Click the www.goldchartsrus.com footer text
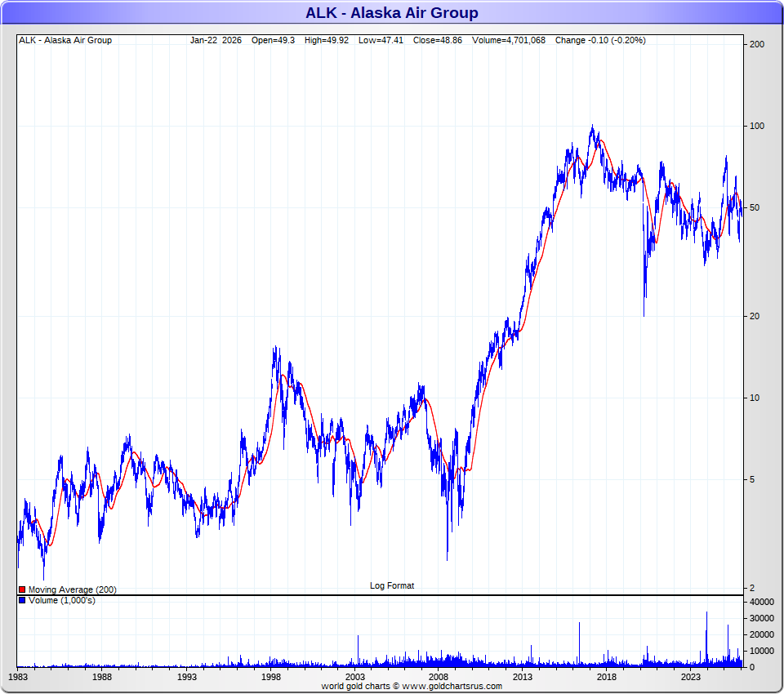 (x=452, y=686)
